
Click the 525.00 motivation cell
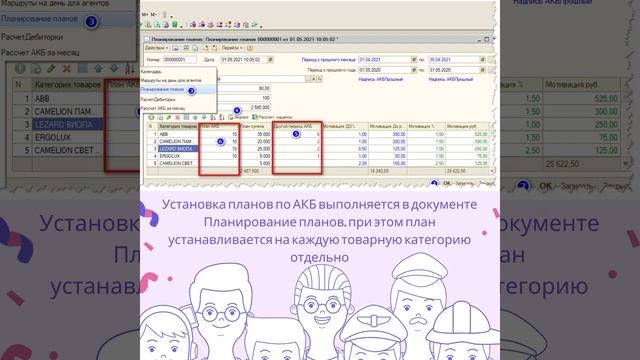point(467,134)
